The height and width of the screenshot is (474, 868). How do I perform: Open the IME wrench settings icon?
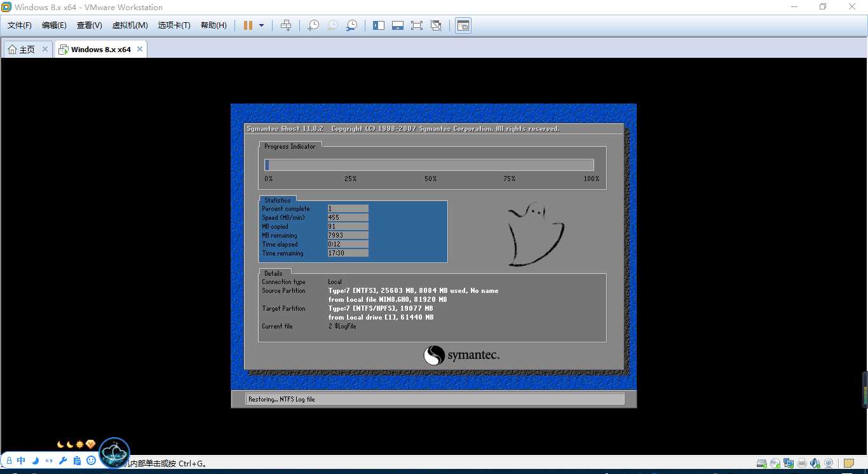pos(63,461)
